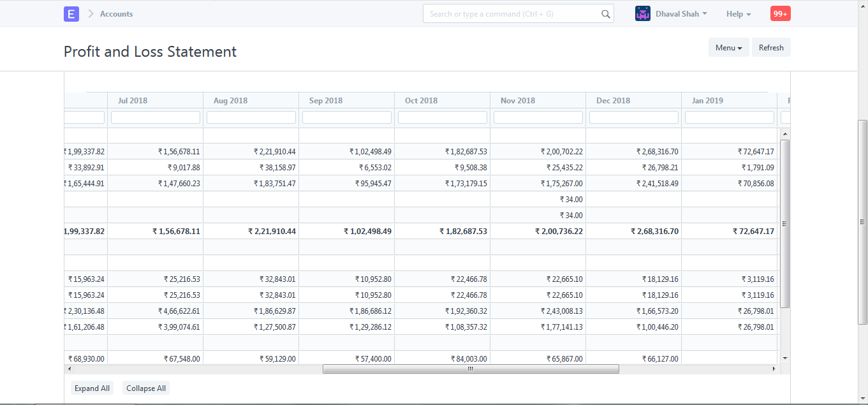This screenshot has width=868, height=405.
Task: Click the Profit and Loss Statement title
Action: [x=150, y=52]
